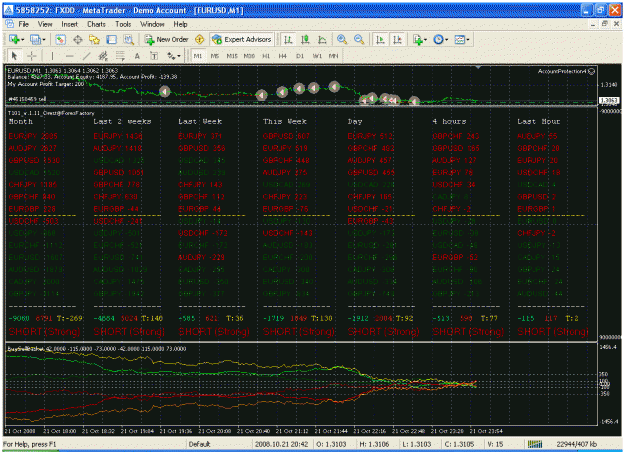Image resolution: width=625 pixels, height=452 pixels.
Task: Click EURJPY 512 in Day column
Action: point(370,136)
